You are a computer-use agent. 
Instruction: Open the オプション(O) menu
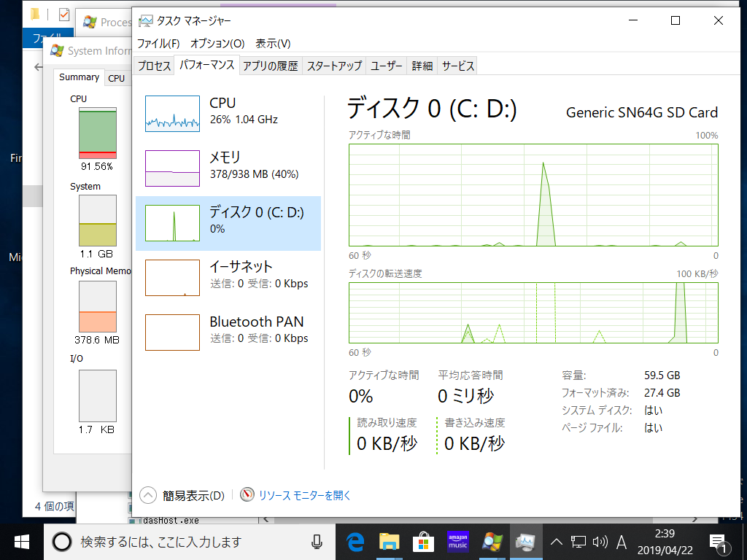pyautogui.click(x=217, y=44)
